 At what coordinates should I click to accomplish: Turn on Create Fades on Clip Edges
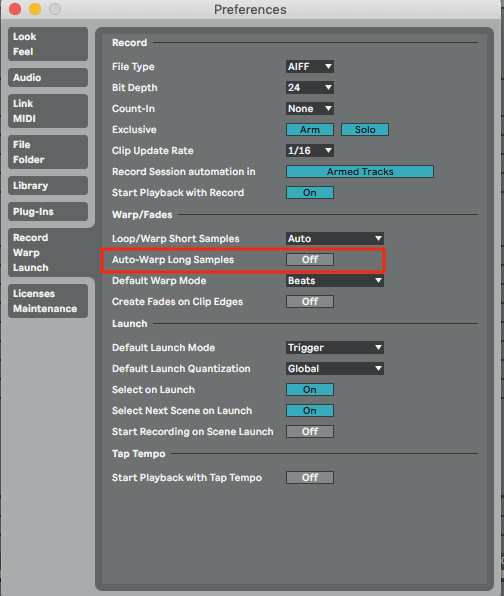point(310,301)
